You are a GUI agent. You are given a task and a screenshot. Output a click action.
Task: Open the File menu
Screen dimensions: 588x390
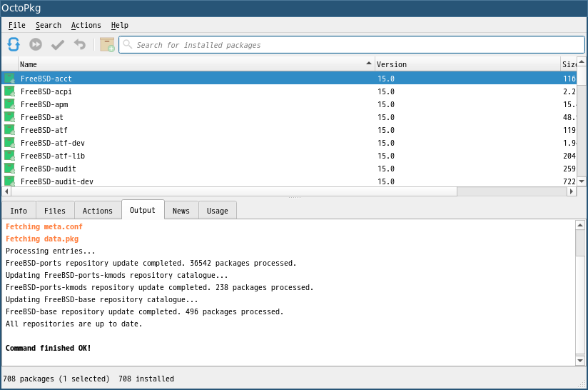click(17, 25)
